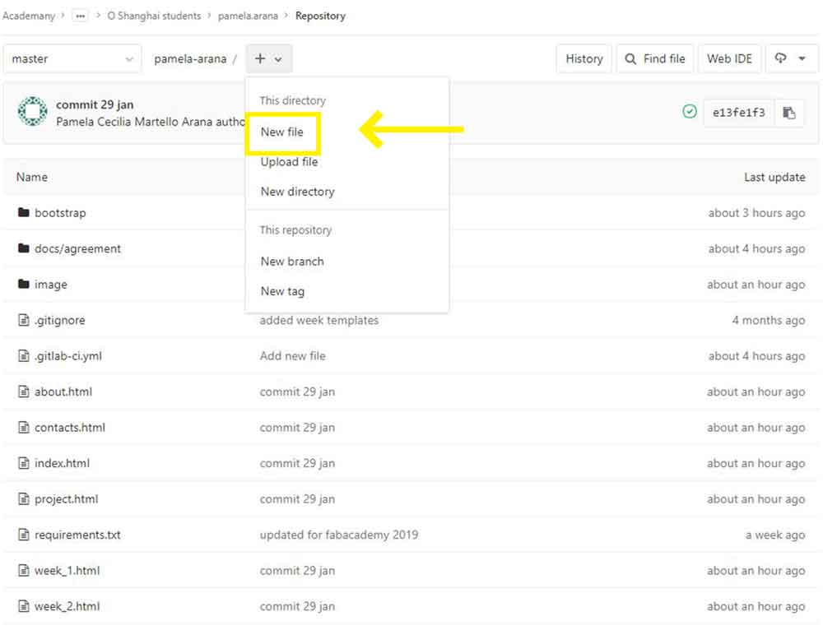The height and width of the screenshot is (644, 823).
Task: Toggle the plus add-to-tree dropdown
Action: 268,59
